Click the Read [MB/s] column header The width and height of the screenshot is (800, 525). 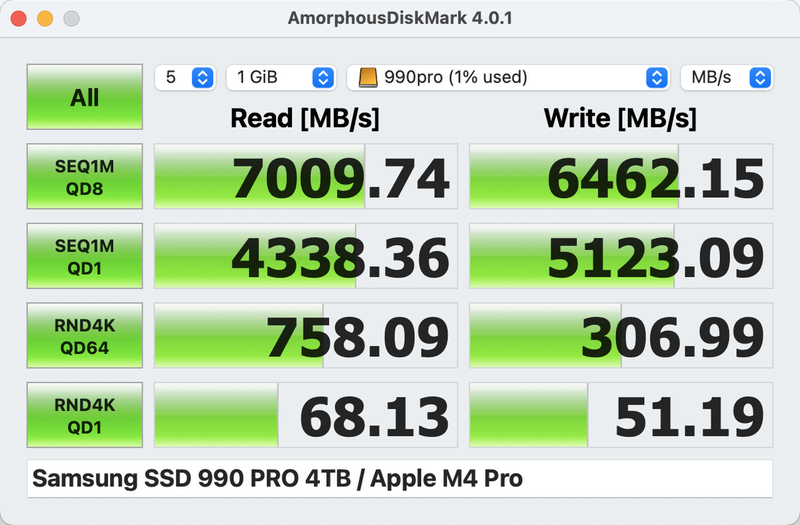(305, 118)
